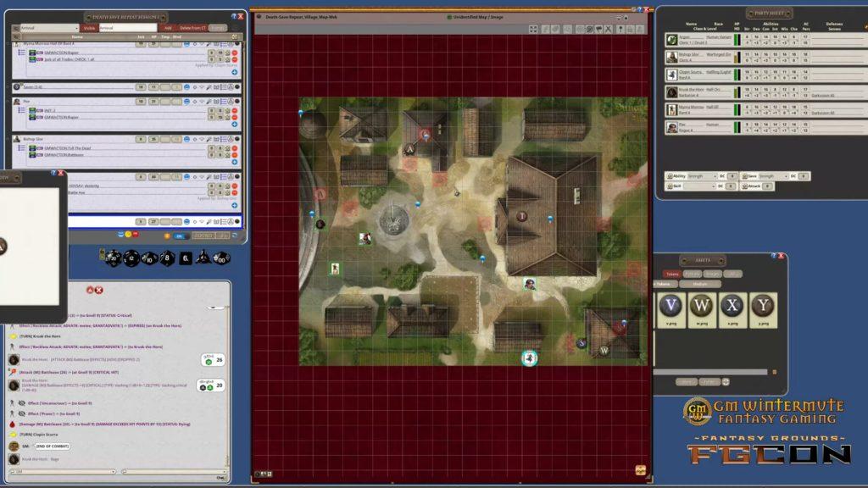
Task: Roll party Skill check
Action: coord(670,186)
